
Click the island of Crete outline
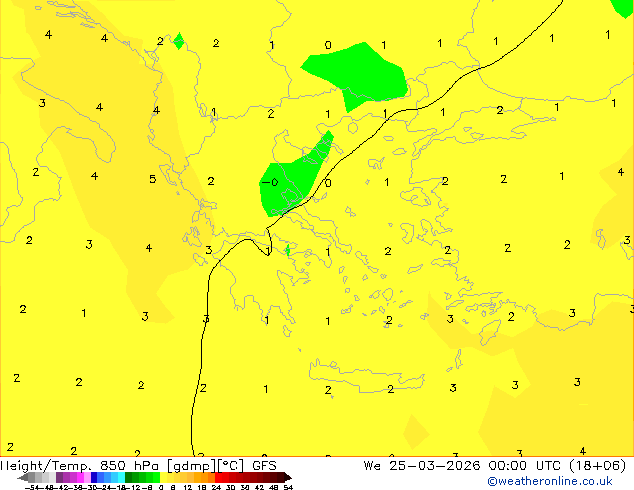click(366, 376)
